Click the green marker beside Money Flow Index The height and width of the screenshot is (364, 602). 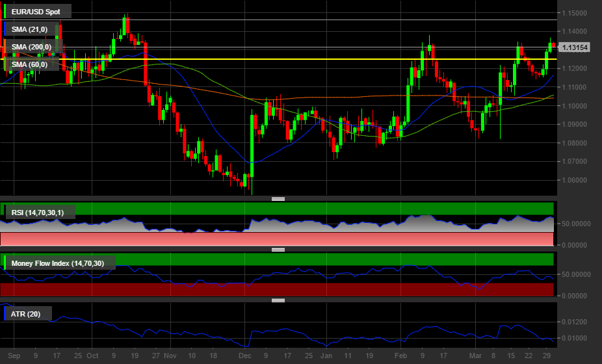[x=5, y=263]
